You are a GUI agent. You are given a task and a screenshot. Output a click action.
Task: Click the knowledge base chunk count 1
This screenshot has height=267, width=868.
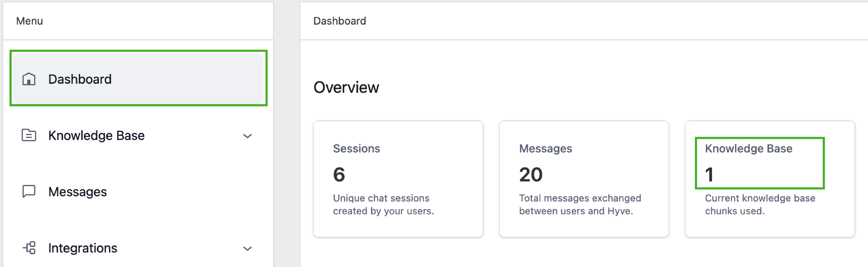click(x=709, y=175)
